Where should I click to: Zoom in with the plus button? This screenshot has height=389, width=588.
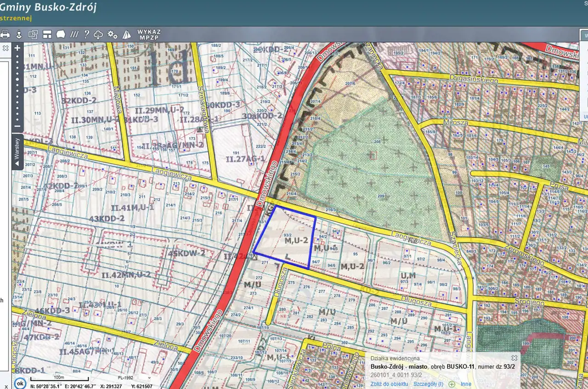point(17,48)
